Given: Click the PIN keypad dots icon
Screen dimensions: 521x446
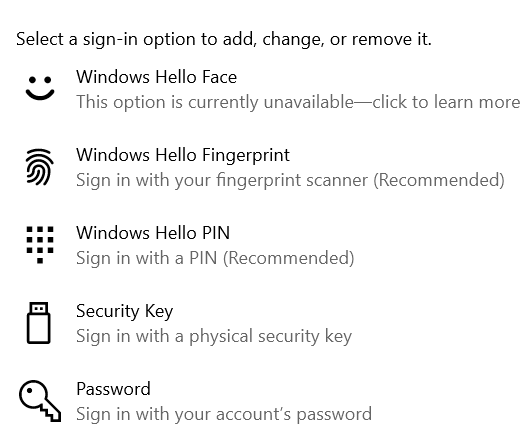Looking at the screenshot, I should [x=40, y=245].
